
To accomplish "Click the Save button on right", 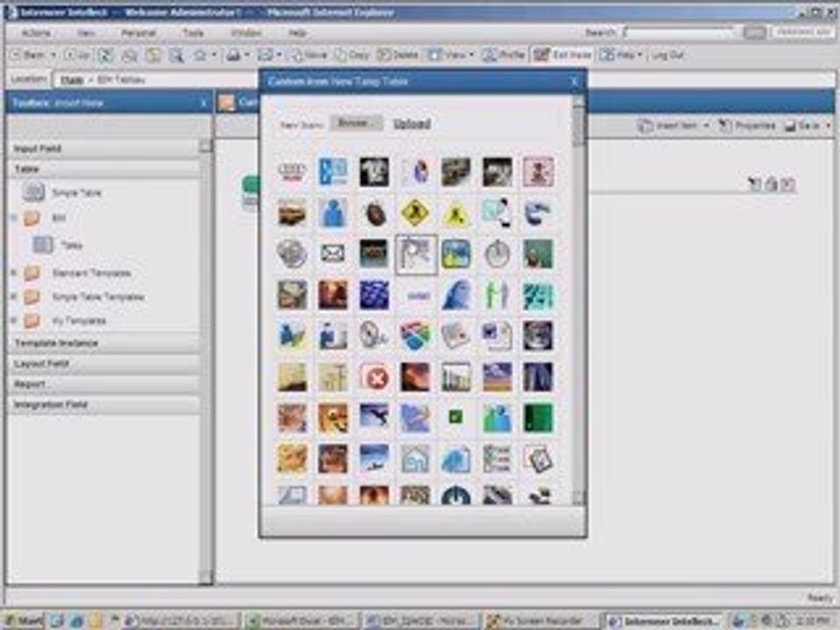I will 803,126.
